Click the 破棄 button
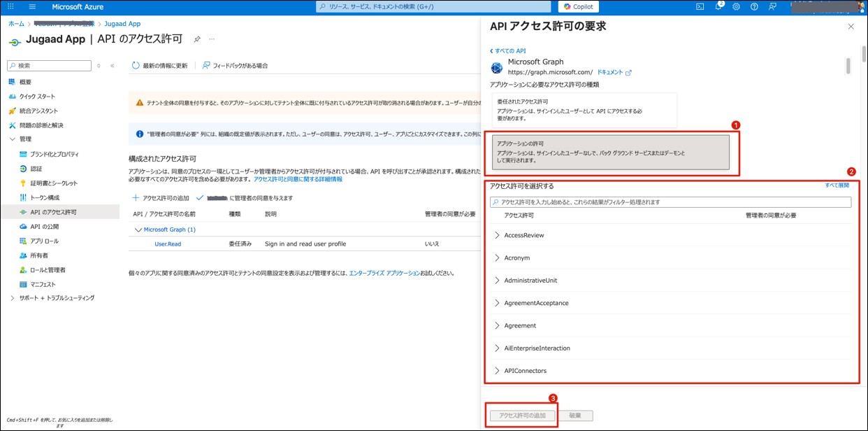 [575, 416]
